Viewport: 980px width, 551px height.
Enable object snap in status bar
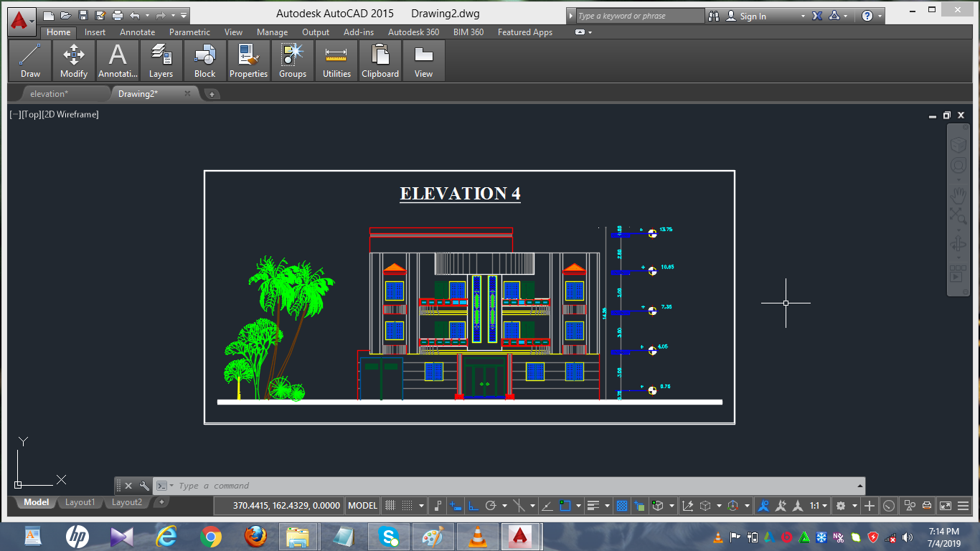(x=565, y=505)
